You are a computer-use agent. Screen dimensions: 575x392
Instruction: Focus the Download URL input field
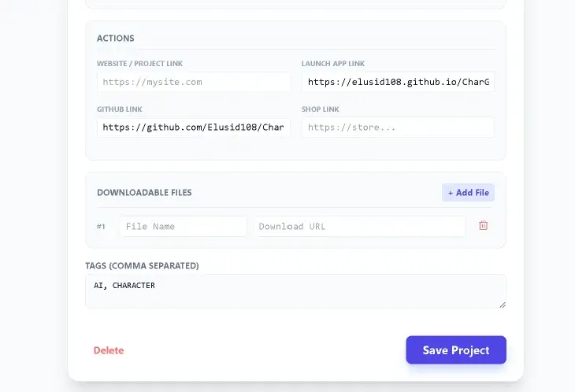[359, 227]
